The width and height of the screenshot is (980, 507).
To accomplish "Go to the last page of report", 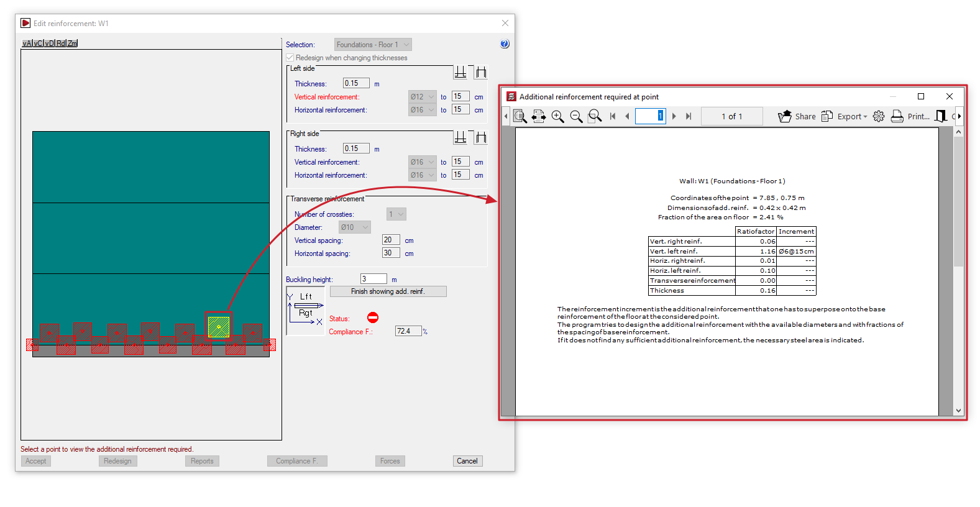I will 689,116.
